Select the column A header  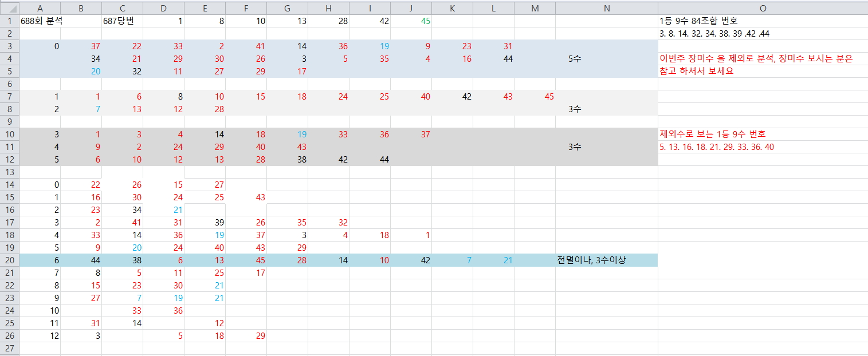pyautogui.click(x=40, y=8)
